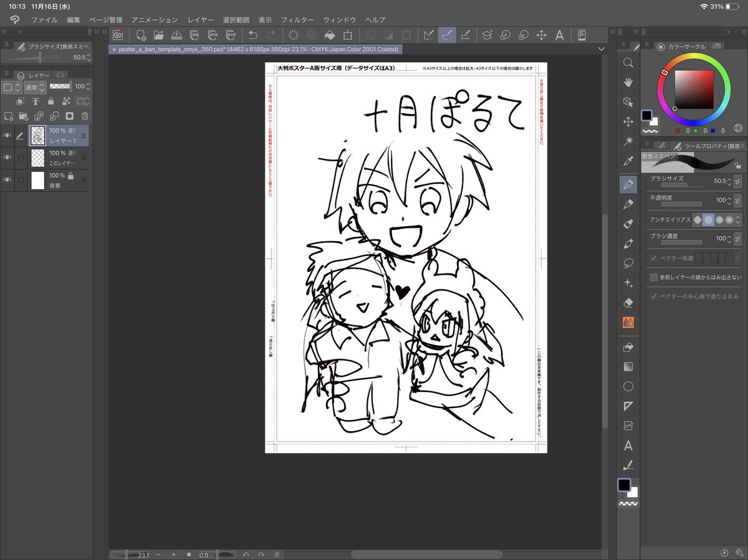Click the Fill bucket icon in command bar

point(330,35)
